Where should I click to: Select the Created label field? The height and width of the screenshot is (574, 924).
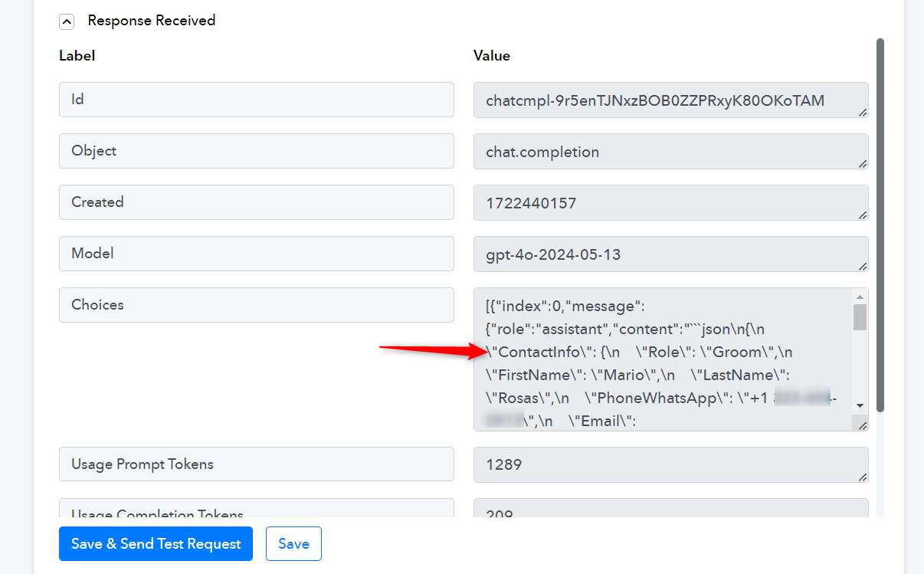click(x=257, y=202)
